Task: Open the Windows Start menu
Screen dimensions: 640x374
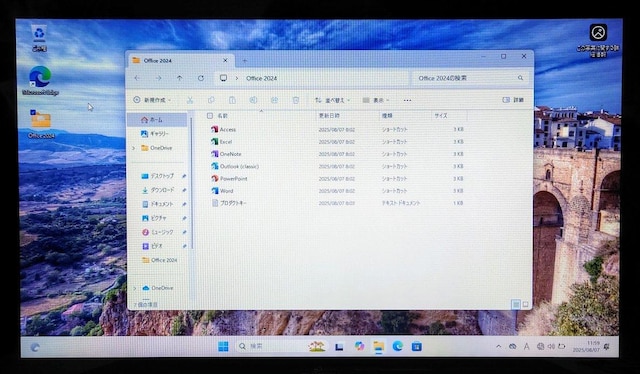Action: coord(223,347)
